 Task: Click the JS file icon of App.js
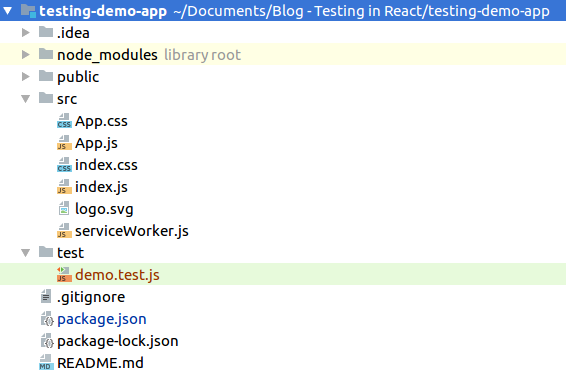pos(64,143)
